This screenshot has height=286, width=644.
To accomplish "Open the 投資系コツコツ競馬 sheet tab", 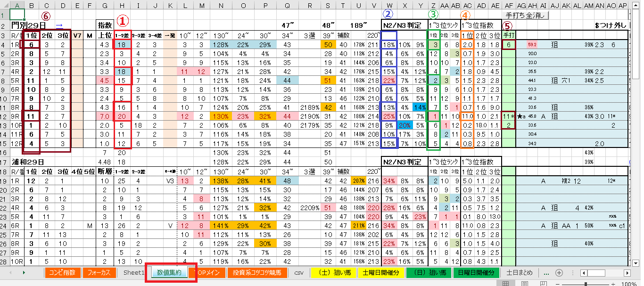I will (x=257, y=272).
